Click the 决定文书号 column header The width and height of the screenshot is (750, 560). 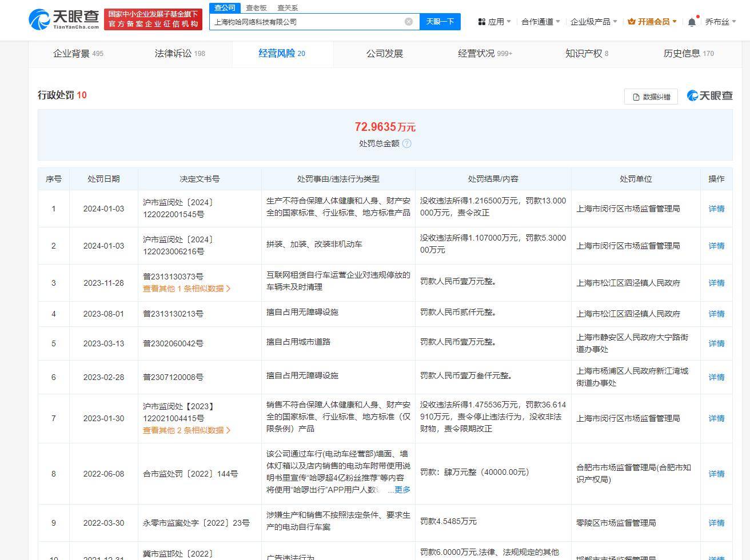click(x=200, y=179)
